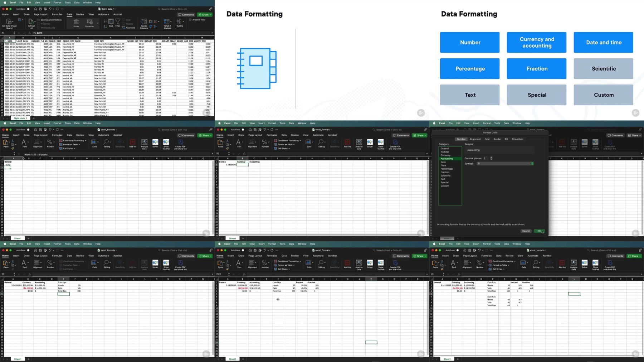Open What-If Analysis dropdown in flight_data_1 window
Screen dimensions: 644x362
pyautogui.click(x=167, y=24)
